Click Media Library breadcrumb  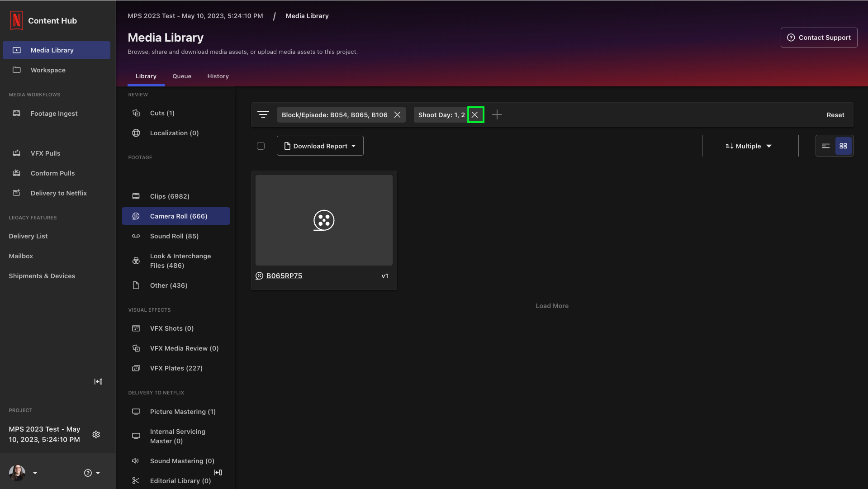click(307, 16)
